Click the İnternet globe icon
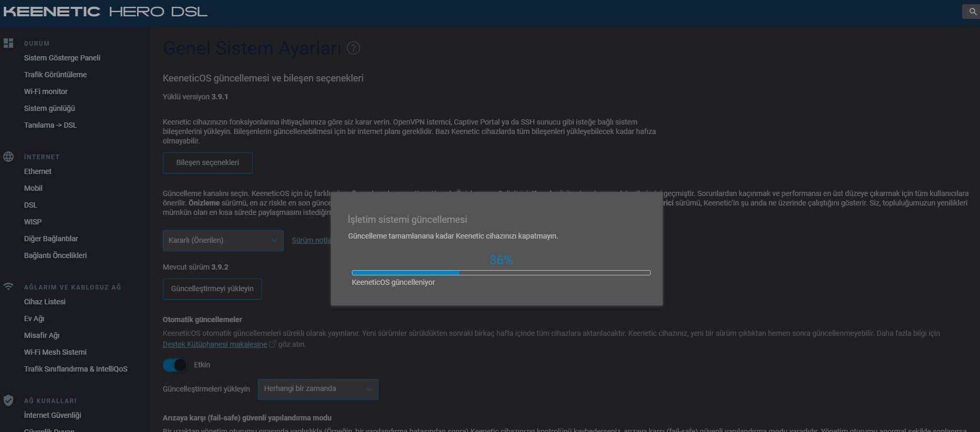The image size is (980, 432). (x=8, y=157)
